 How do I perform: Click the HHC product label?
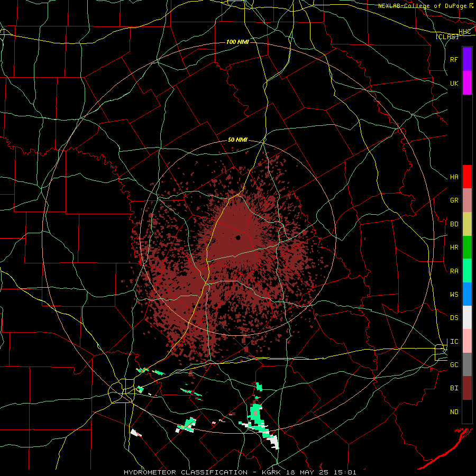(x=464, y=32)
